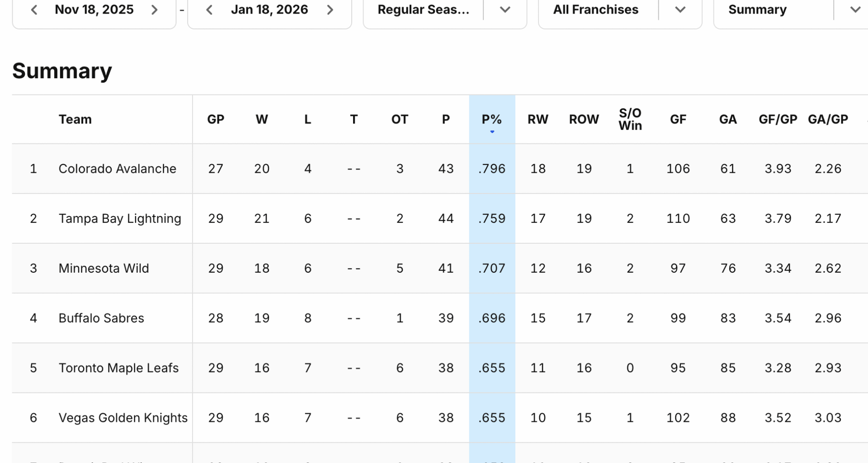Open the All Franchises filter dropdown

pyautogui.click(x=679, y=9)
